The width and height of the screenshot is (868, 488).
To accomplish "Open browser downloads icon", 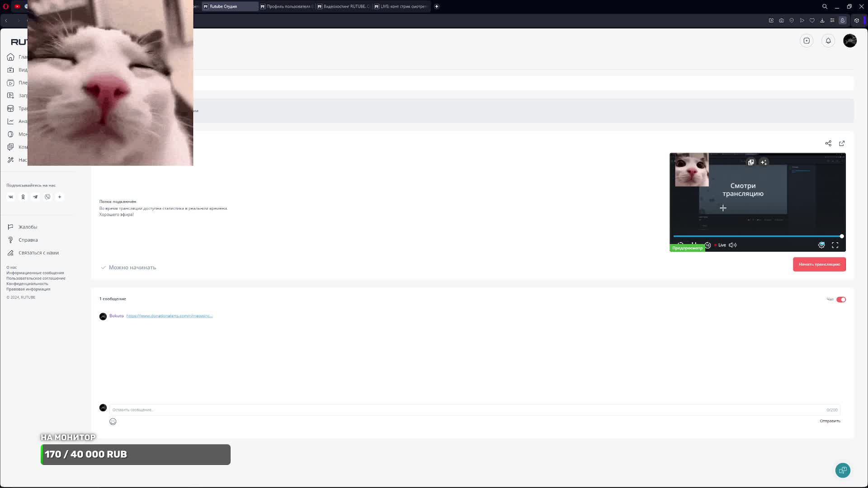I will click(822, 20).
